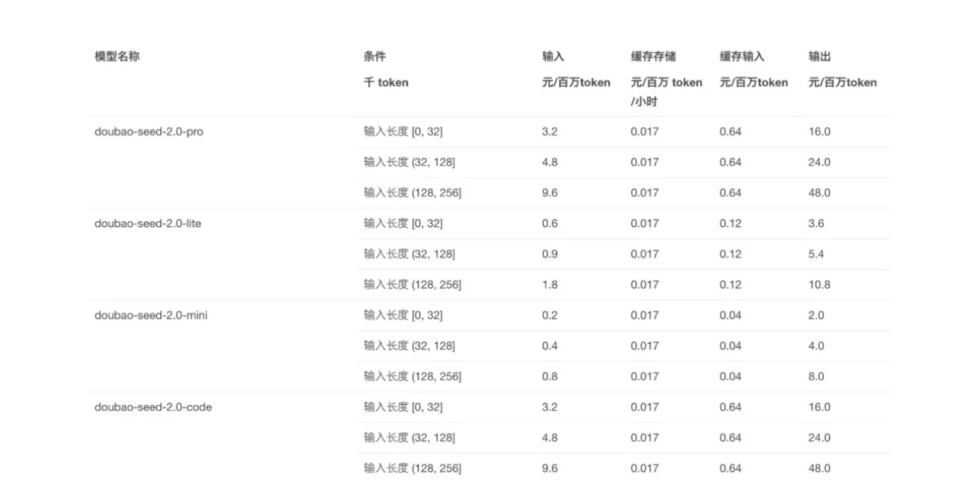
Task: Select the doubao-seed-2.0-lite model name
Action: coord(147,223)
